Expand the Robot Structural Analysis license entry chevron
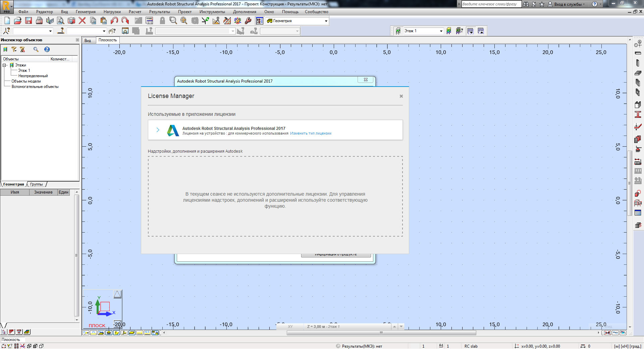 158,130
